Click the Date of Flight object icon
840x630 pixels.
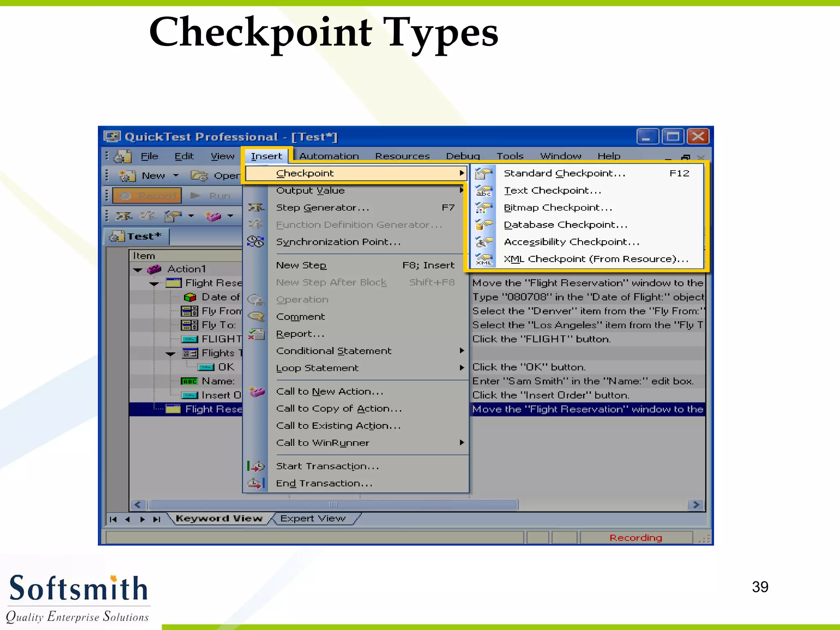[190, 297]
